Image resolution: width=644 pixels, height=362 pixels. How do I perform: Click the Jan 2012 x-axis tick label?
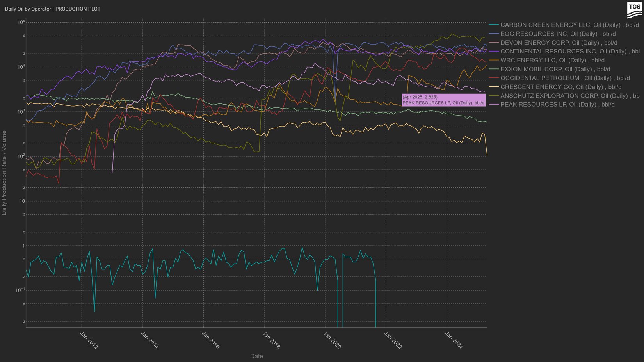click(x=89, y=340)
